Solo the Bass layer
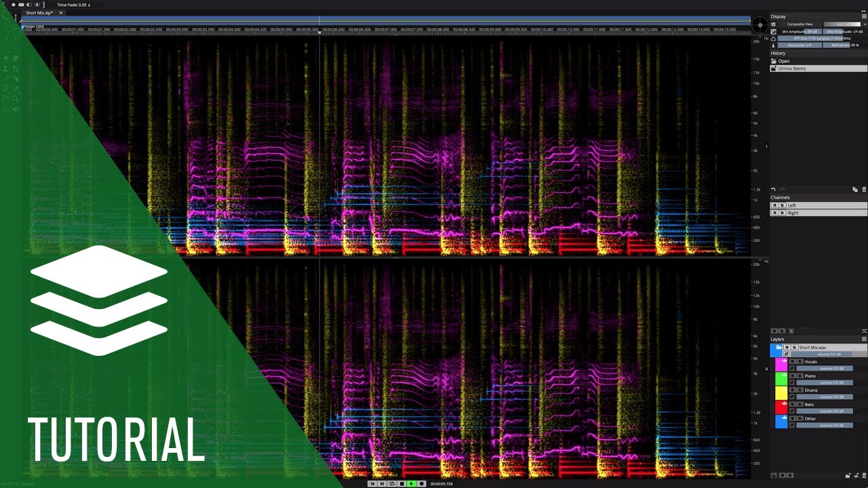868x488 pixels. coord(800,404)
